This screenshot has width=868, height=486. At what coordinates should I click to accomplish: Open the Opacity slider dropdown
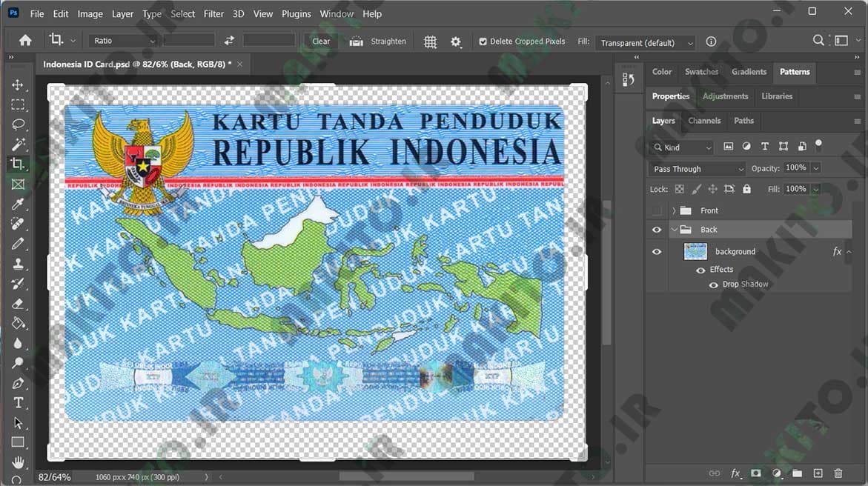coord(816,168)
